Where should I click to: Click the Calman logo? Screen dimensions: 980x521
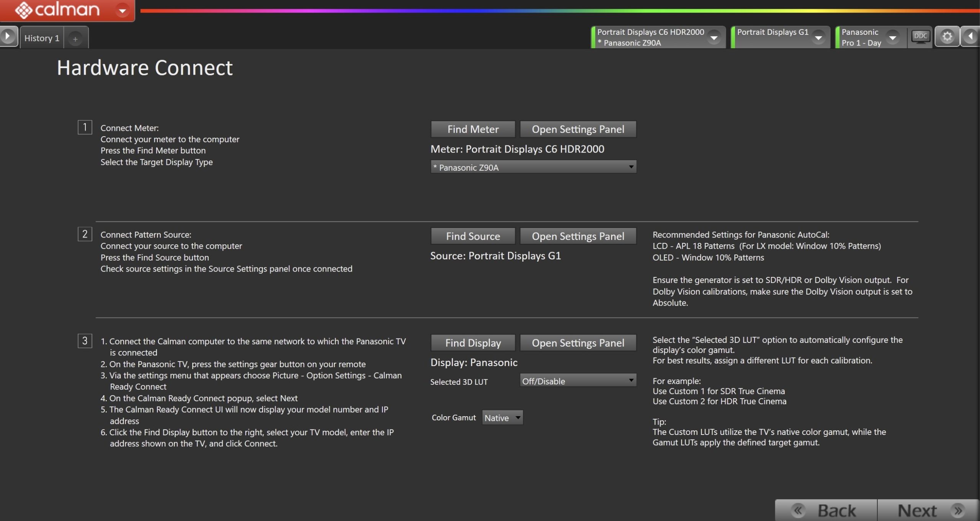click(x=57, y=10)
